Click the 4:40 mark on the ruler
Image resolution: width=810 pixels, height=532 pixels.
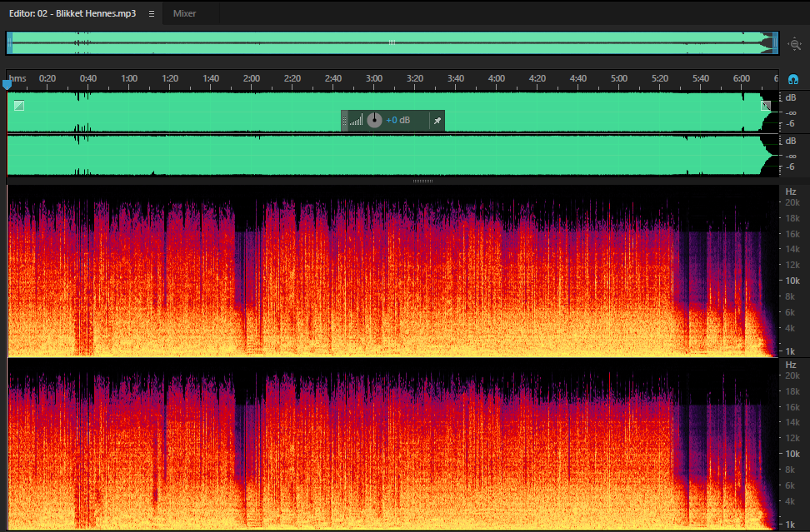coord(578,78)
